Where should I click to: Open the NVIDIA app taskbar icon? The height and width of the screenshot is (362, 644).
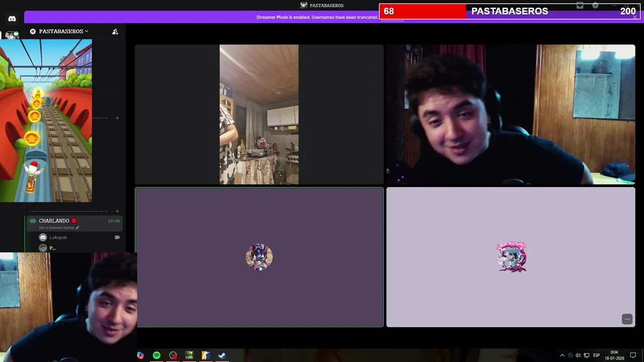tap(189, 355)
